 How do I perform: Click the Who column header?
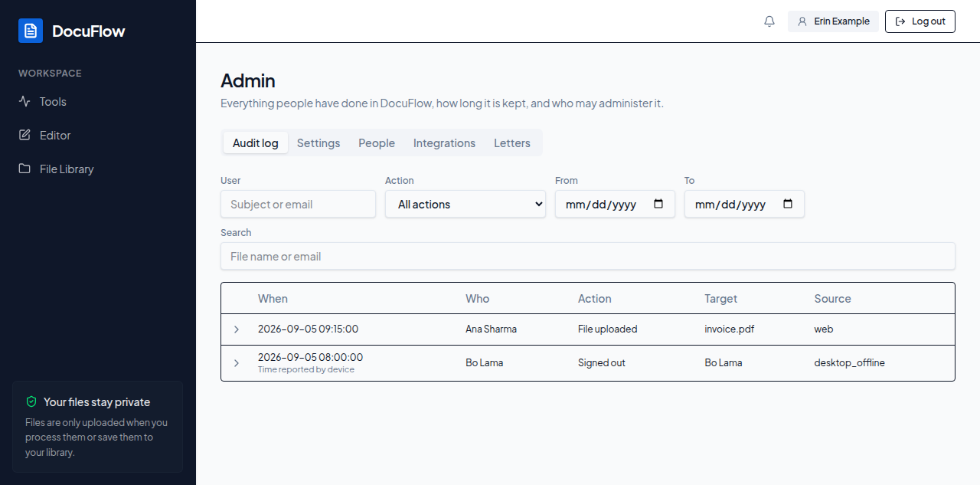tap(477, 299)
